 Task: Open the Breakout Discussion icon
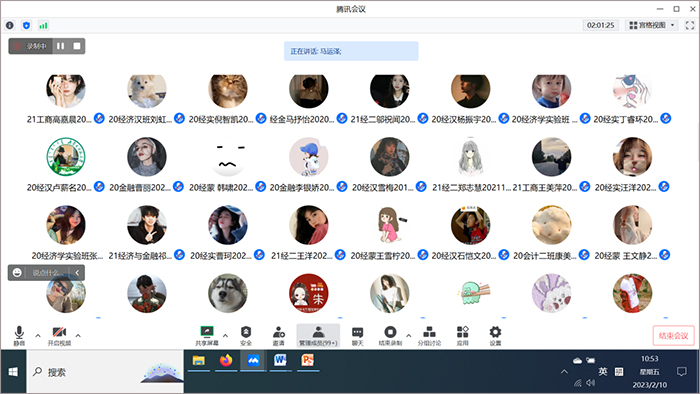(429, 336)
